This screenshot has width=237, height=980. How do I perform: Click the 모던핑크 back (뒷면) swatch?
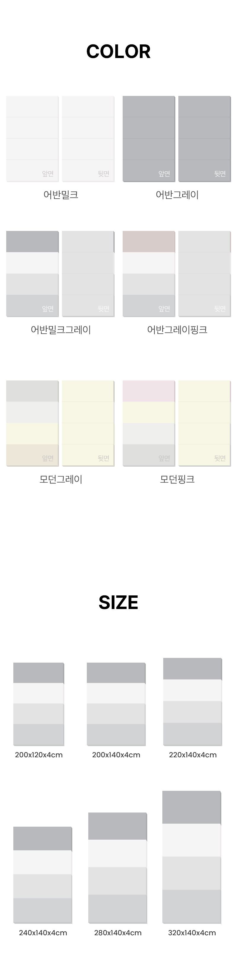(205, 423)
